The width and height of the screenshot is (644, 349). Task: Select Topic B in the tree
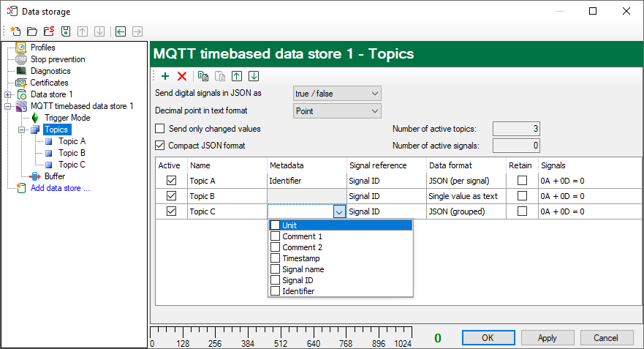(x=72, y=153)
